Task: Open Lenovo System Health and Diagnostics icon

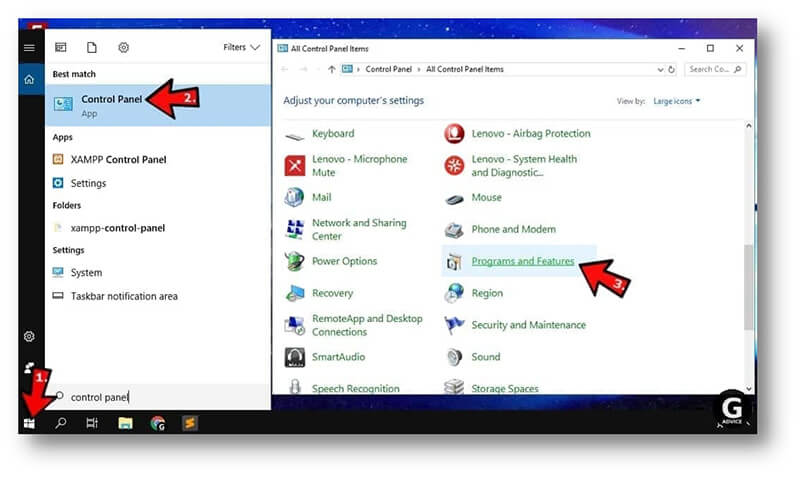Action: point(454,166)
